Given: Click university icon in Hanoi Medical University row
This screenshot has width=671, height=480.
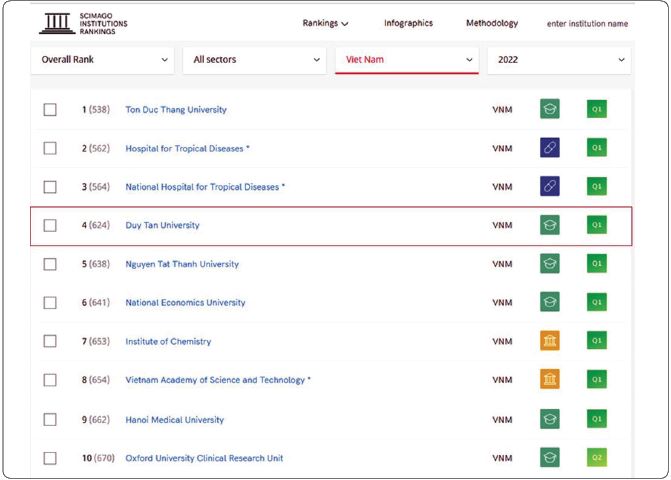Looking at the screenshot, I should pyautogui.click(x=549, y=419).
